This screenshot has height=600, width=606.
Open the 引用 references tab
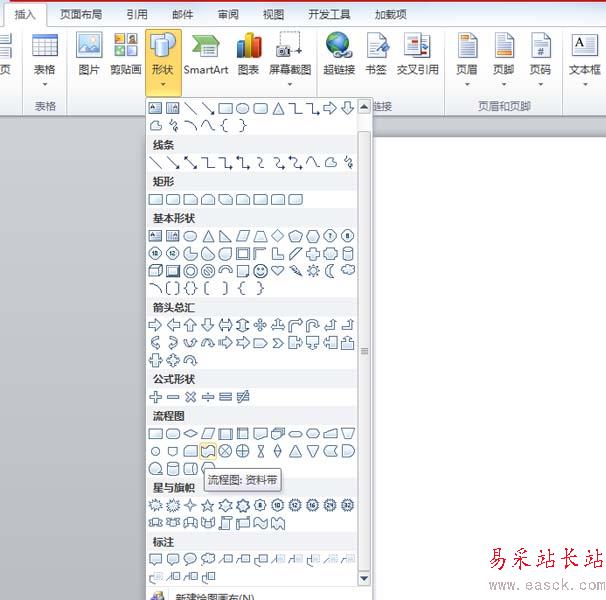[137, 15]
